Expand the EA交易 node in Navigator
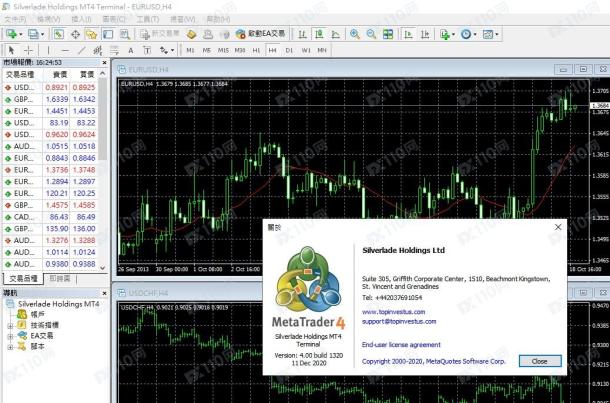610x403 pixels. 10,336
